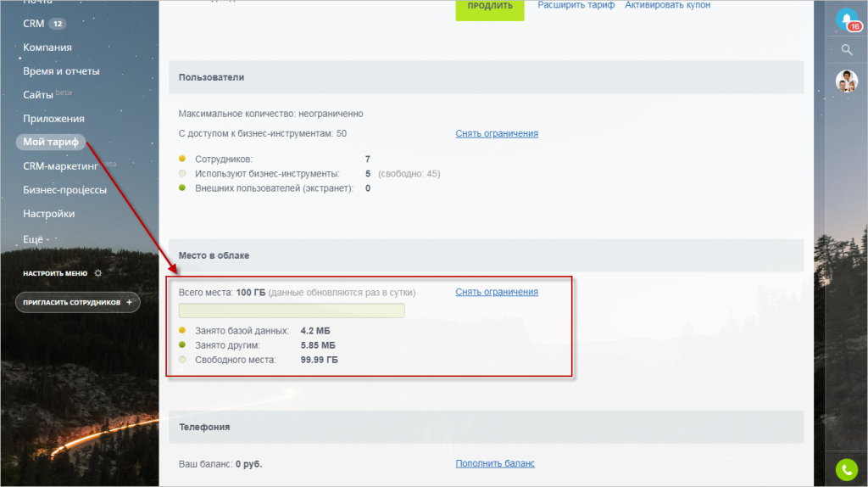This screenshot has height=487, width=868.
Task: Click the yellow dot beside Сотрудников
Action: coord(182,159)
